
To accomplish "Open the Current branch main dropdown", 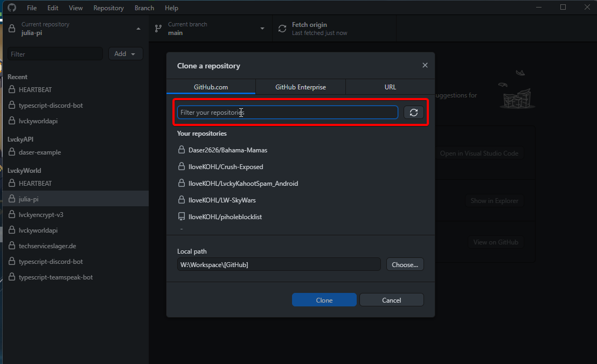I will point(262,29).
